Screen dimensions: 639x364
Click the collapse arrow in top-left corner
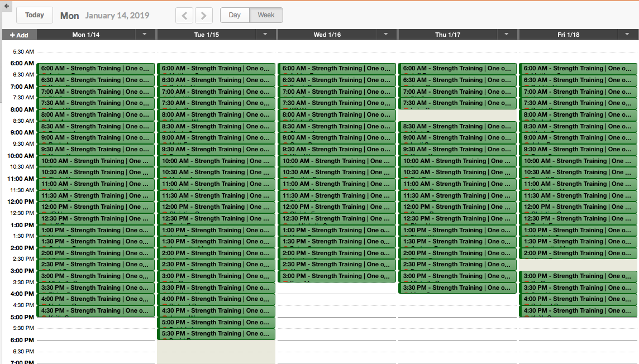(6, 6)
